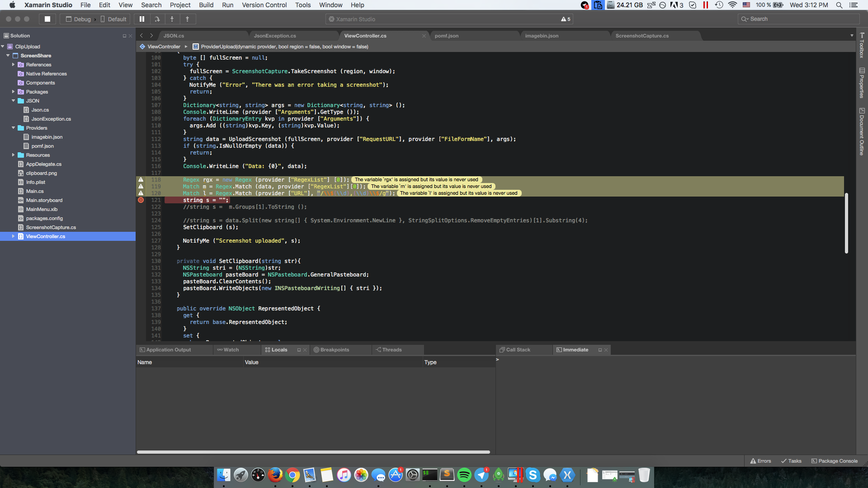The height and width of the screenshot is (488, 868).
Task: Pause execution in debug toolbar
Action: pos(142,19)
